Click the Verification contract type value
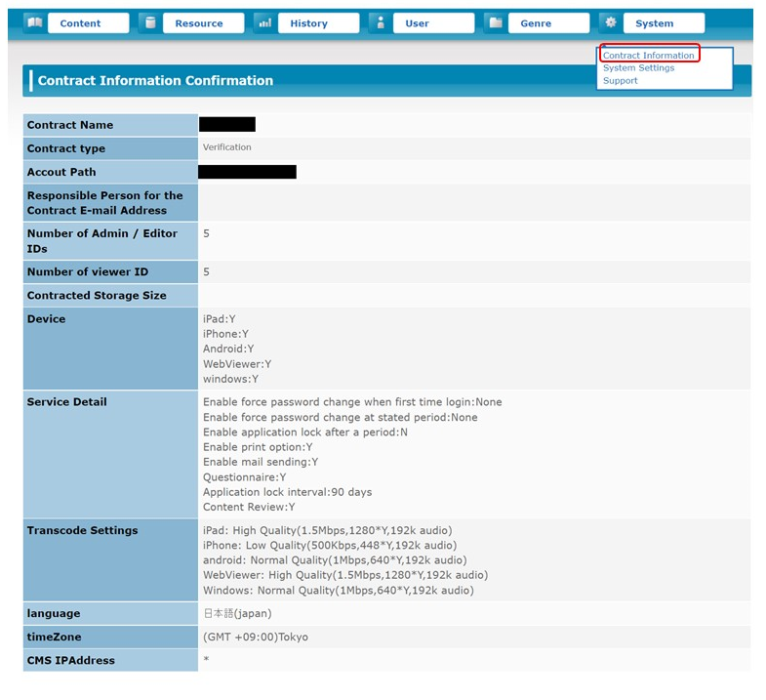Screen dimensions: 766x700 (x=226, y=147)
